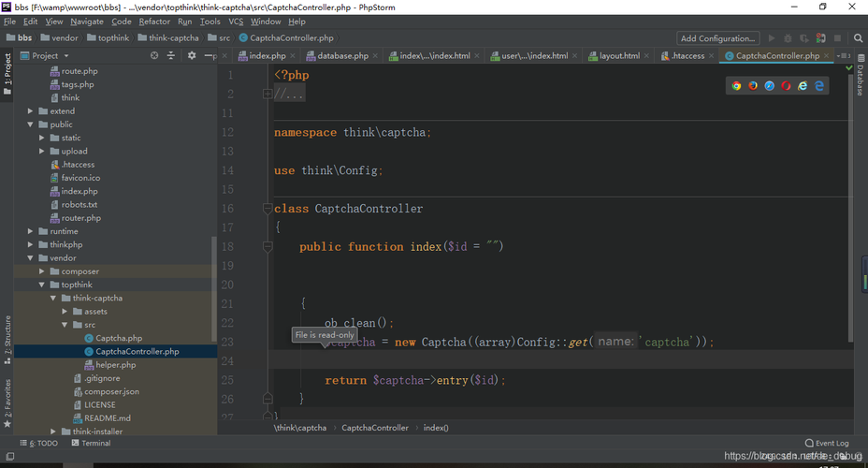Open the TODO tool window
This screenshot has height=468, width=868.
coord(38,443)
